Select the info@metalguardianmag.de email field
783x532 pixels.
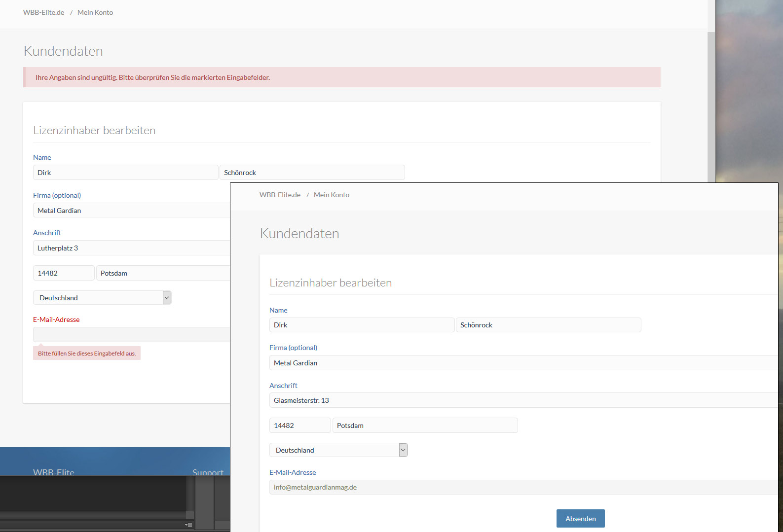523,487
